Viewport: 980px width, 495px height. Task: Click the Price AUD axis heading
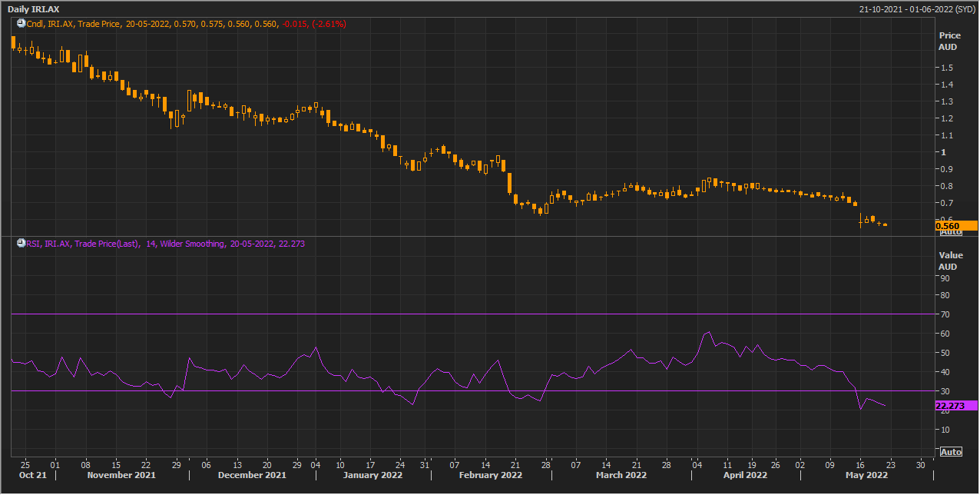point(949,42)
